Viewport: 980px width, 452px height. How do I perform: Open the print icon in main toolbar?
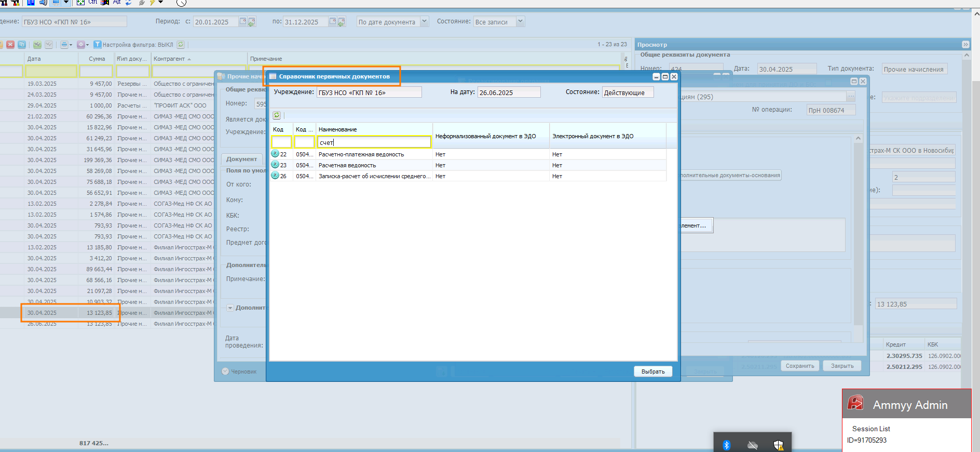[64, 45]
